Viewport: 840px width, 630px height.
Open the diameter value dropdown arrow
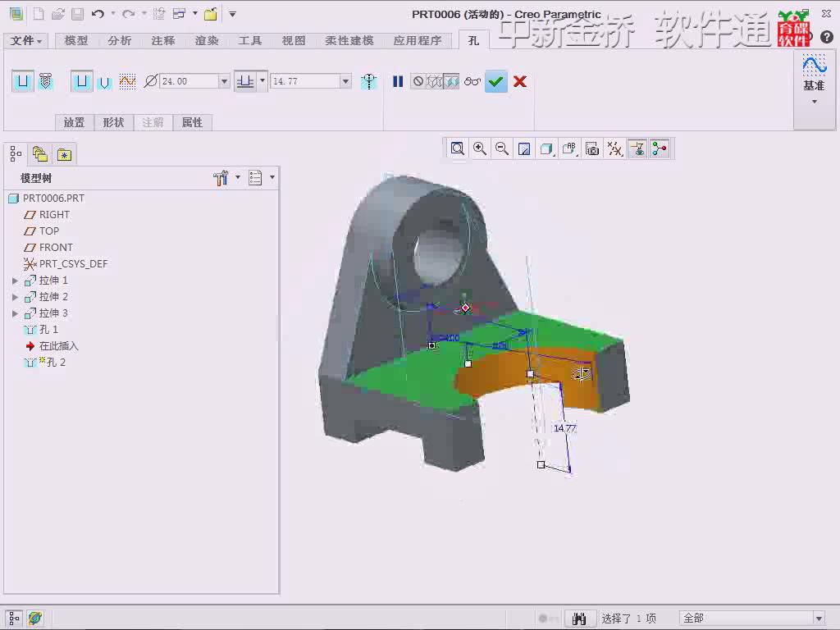[225, 81]
